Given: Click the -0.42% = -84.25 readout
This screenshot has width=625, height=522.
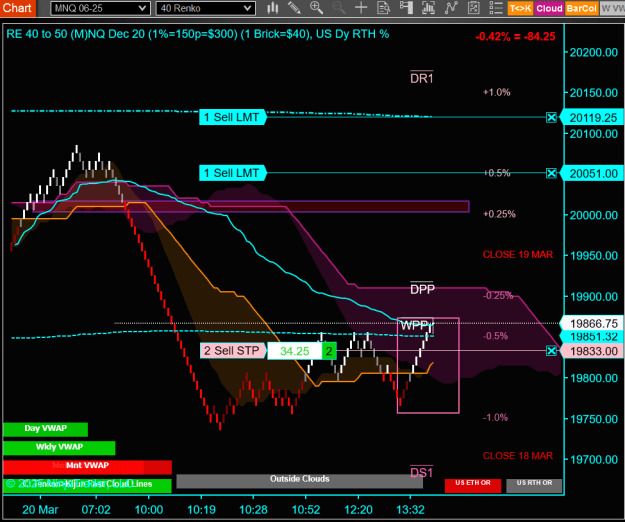Looking at the screenshot, I should click(515, 37).
